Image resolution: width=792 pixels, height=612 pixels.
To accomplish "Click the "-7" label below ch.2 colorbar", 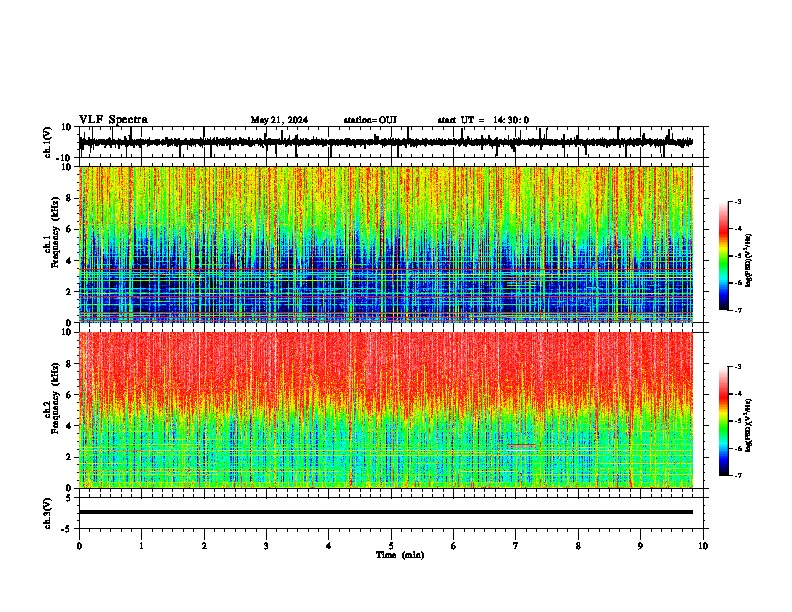I will (x=737, y=476).
